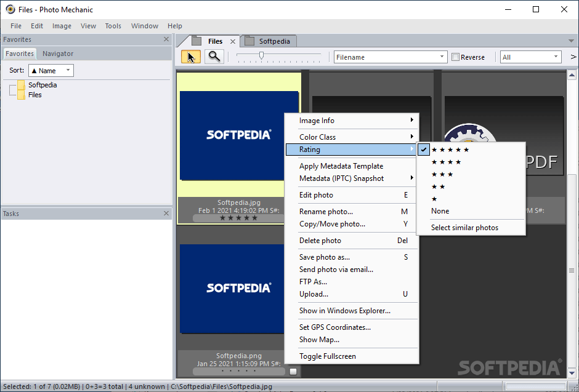Set rating to one star

point(471,199)
